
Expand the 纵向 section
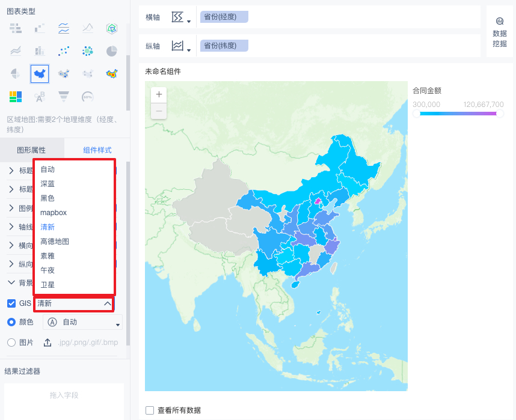point(11,264)
